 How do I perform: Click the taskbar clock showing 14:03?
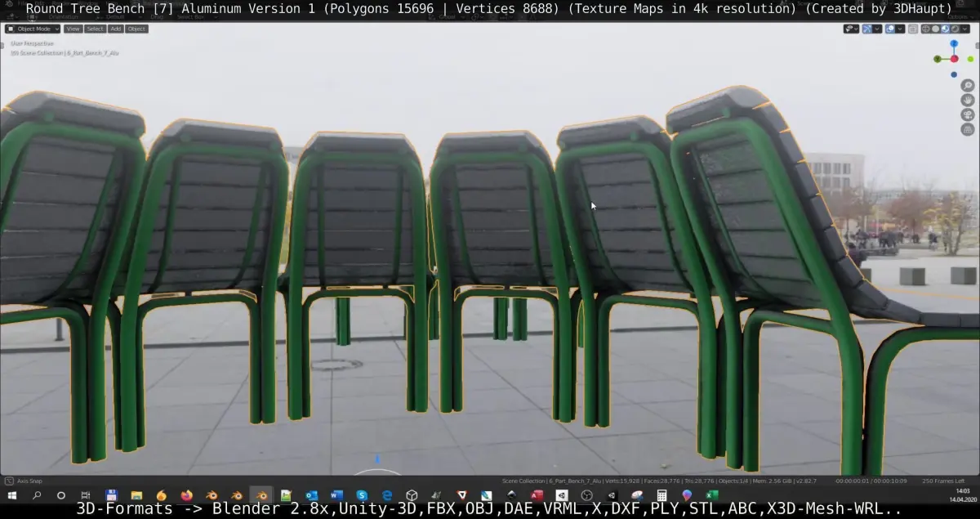(x=963, y=490)
